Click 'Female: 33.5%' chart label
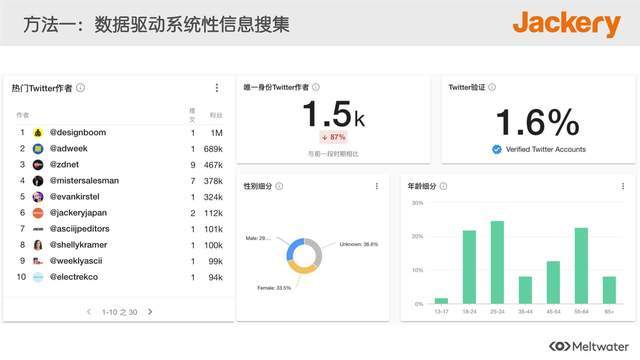Image resolution: width=640 pixels, height=360 pixels. pos(274,288)
